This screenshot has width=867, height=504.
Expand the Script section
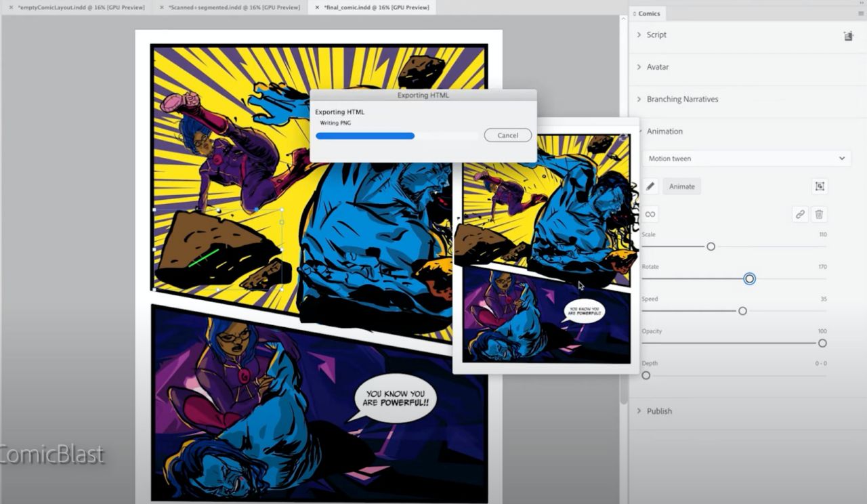click(x=656, y=35)
